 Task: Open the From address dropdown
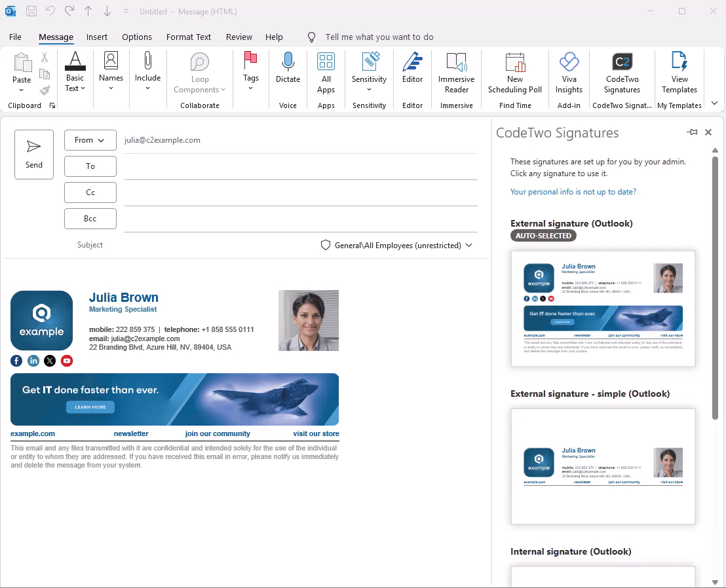tap(90, 140)
